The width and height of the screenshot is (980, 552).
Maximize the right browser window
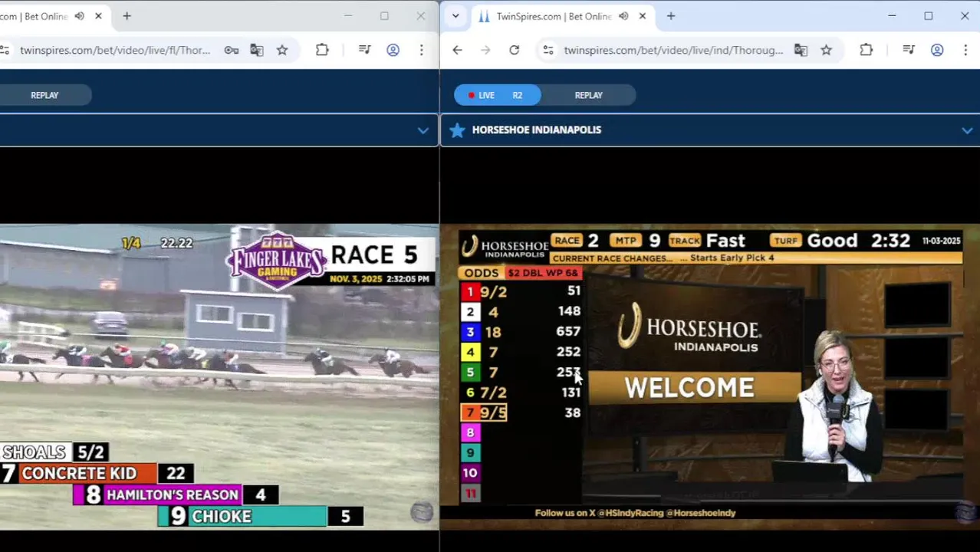tap(928, 16)
